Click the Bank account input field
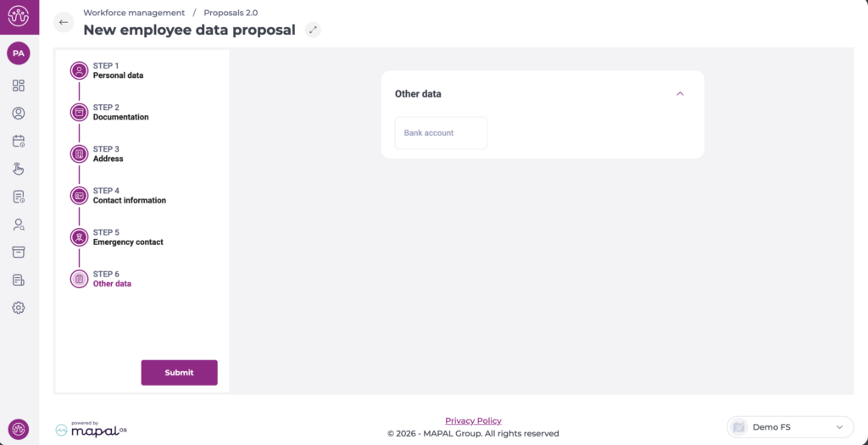The width and height of the screenshot is (868, 445). 441,133
